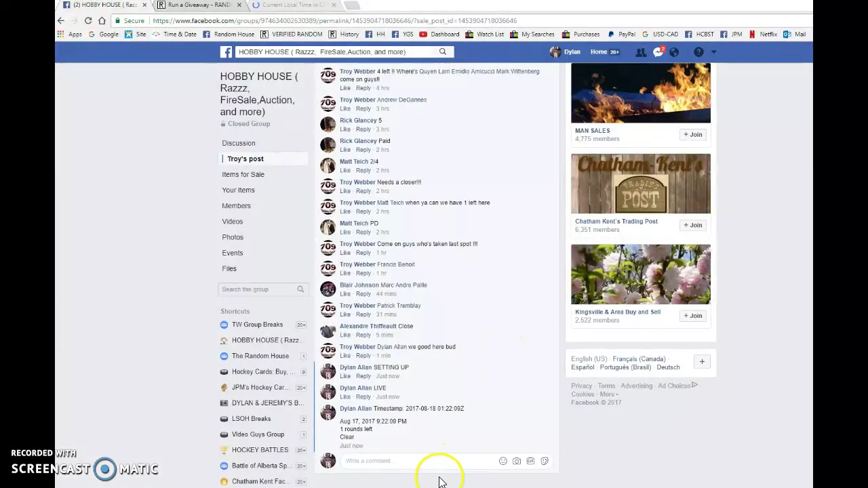Open Quick Help question mark icon

(x=698, y=52)
